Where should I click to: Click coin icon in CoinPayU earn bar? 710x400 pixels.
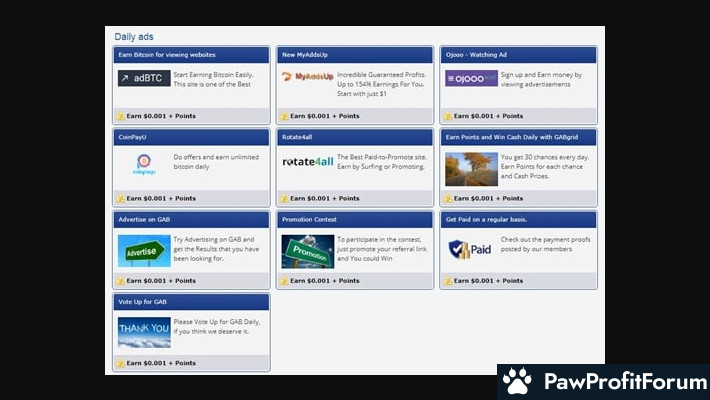pos(120,198)
